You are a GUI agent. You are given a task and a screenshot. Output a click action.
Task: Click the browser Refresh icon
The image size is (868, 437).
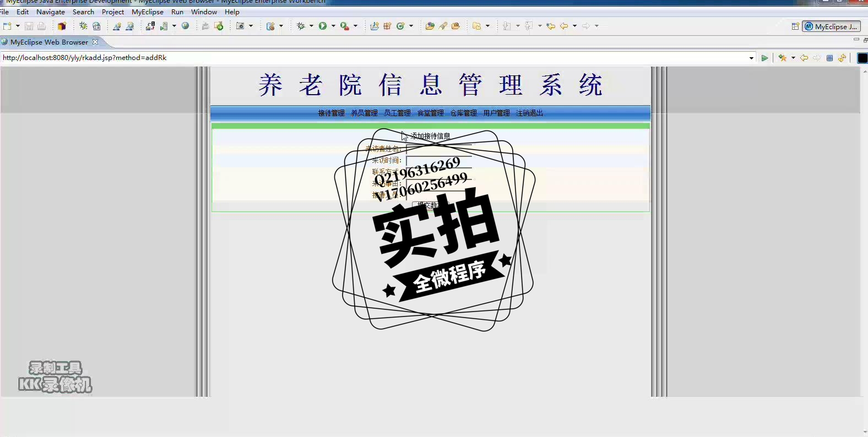point(842,58)
